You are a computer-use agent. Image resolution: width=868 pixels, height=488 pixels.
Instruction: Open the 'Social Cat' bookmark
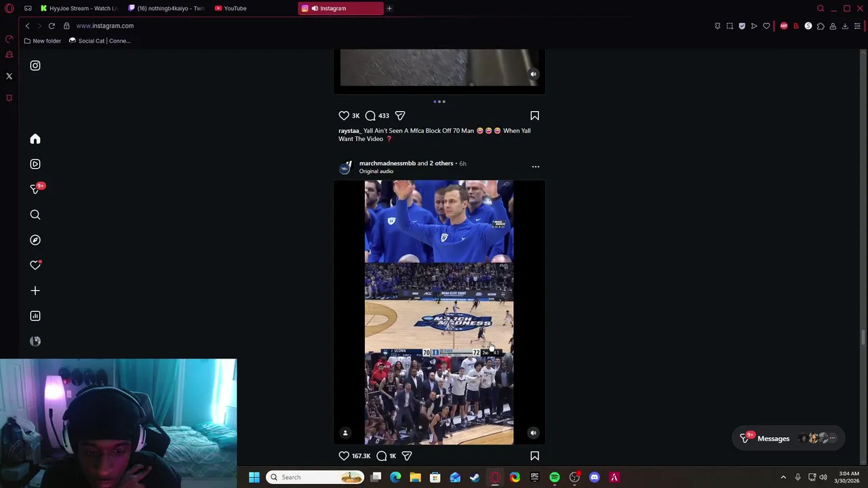tap(100, 41)
